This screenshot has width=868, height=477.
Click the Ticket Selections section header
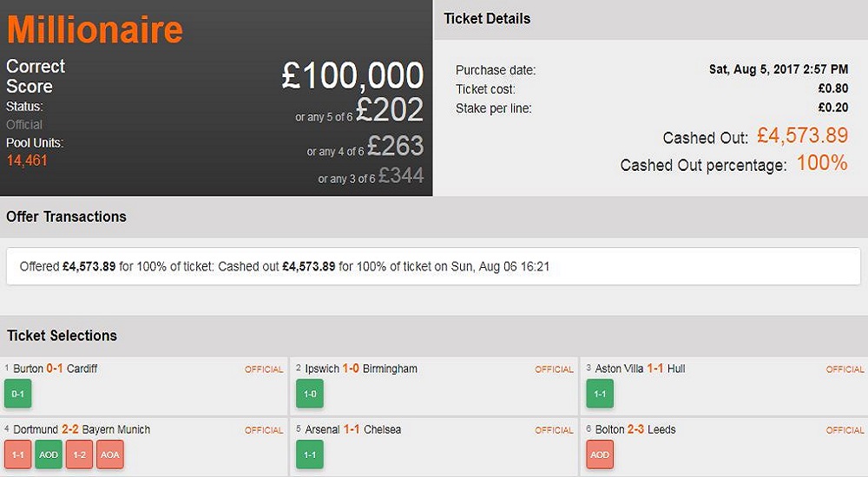[x=62, y=336]
